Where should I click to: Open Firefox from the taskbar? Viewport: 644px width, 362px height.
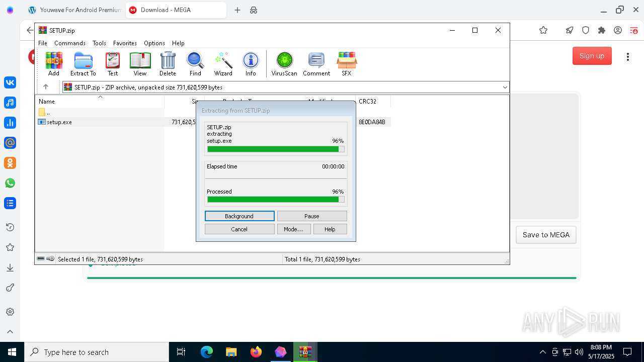[x=256, y=352]
